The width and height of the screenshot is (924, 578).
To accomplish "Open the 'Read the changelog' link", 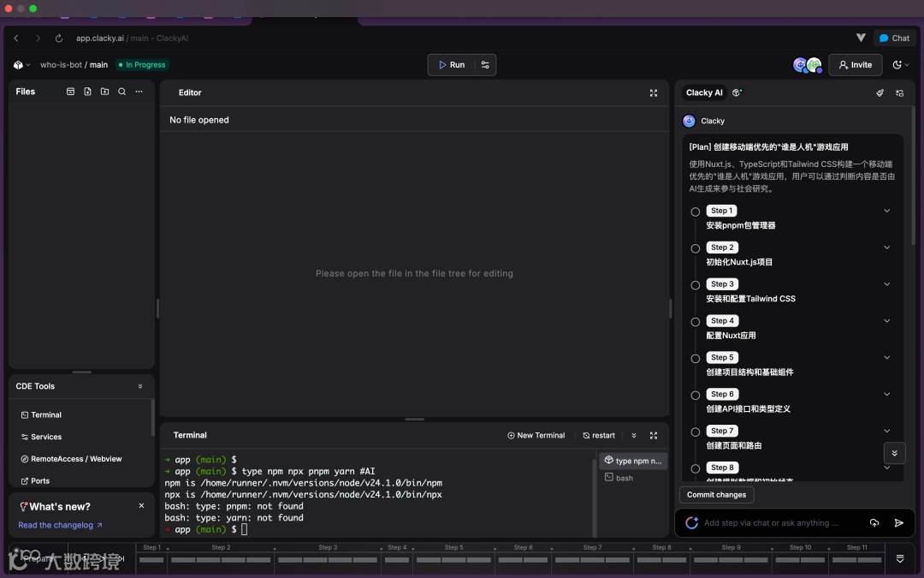I will tap(60, 526).
